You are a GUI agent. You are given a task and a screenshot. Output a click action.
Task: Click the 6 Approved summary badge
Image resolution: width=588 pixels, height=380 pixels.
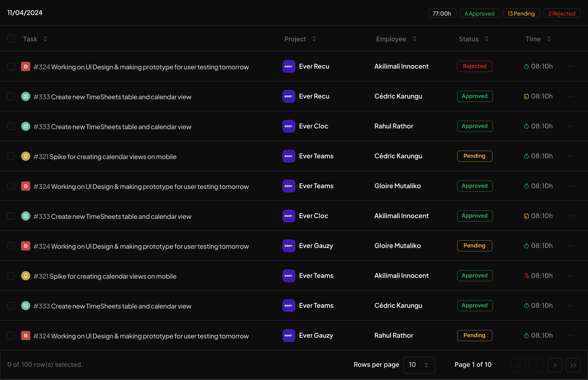tap(479, 13)
